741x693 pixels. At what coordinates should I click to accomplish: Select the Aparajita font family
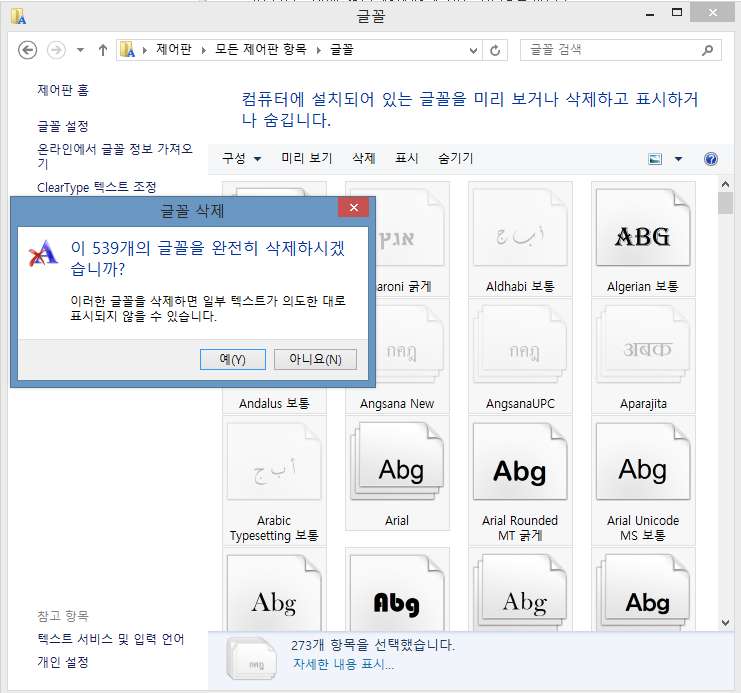coord(643,357)
